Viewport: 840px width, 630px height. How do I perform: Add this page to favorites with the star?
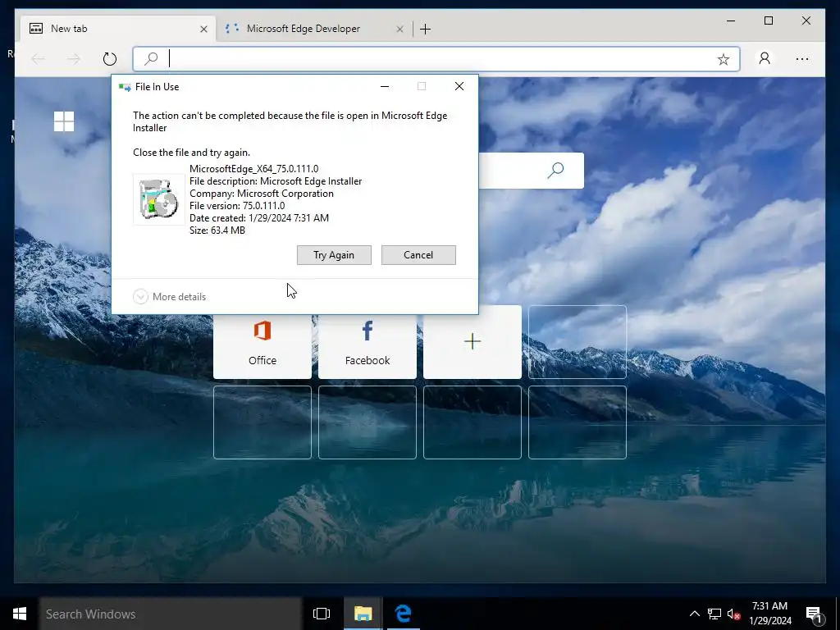724,59
